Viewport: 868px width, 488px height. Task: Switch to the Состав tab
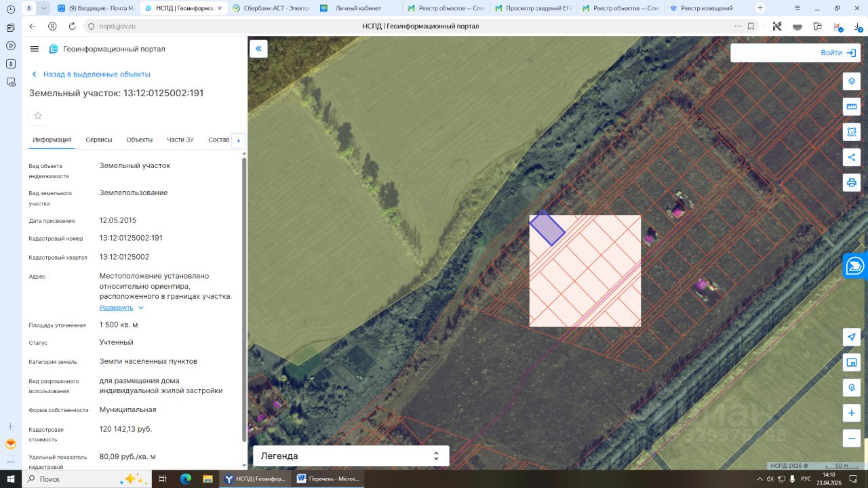pyautogui.click(x=218, y=140)
